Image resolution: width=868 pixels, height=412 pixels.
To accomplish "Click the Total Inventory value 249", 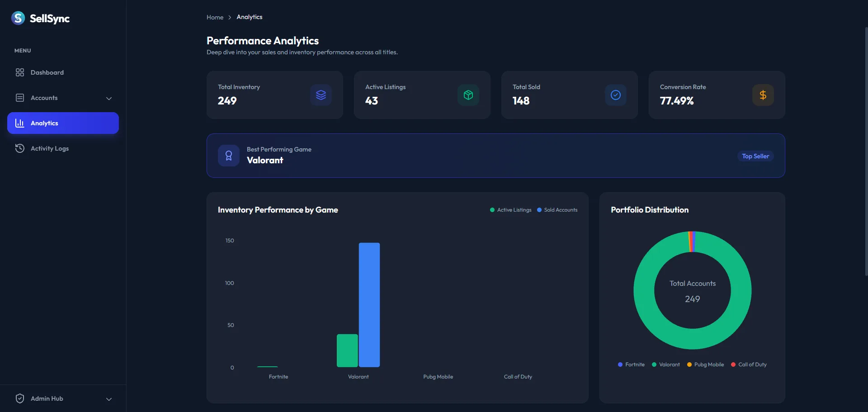I will (x=227, y=101).
